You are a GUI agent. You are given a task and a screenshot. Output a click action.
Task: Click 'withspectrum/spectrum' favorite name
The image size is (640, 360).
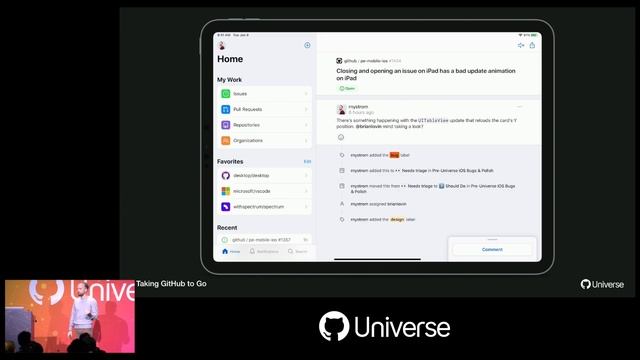tap(258, 207)
